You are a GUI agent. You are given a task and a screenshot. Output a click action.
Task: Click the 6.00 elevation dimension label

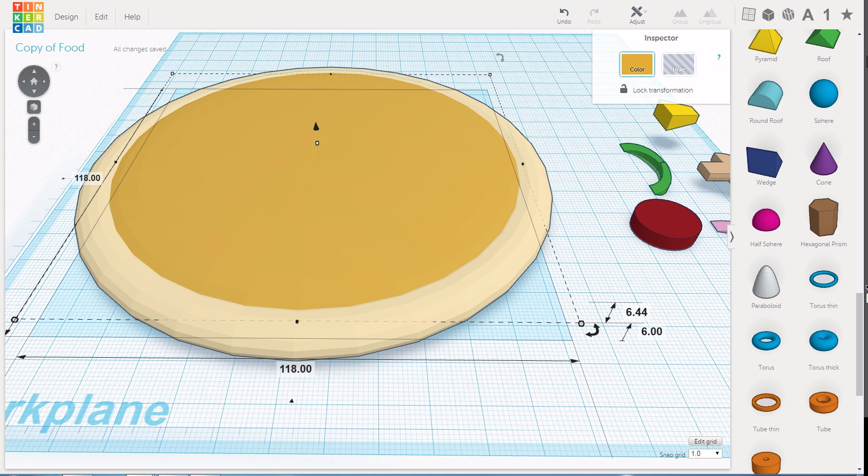[652, 332]
